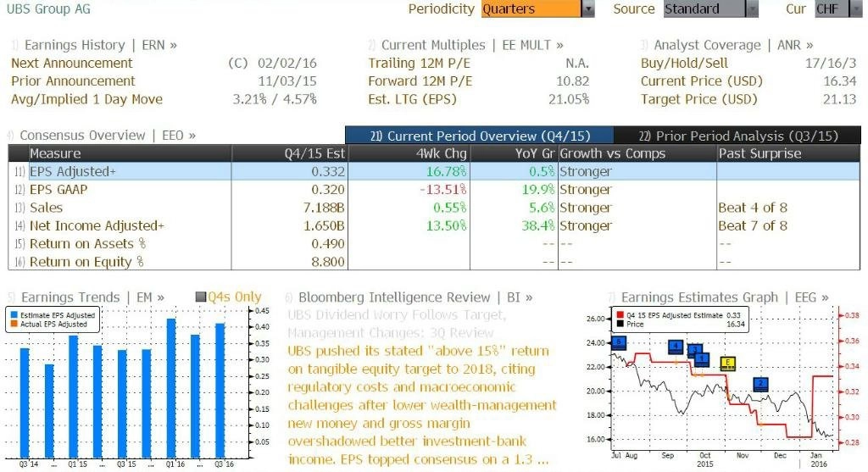This screenshot has width=868, height=472.
Task: Click the Measure column header
Action: click(130, 153)
